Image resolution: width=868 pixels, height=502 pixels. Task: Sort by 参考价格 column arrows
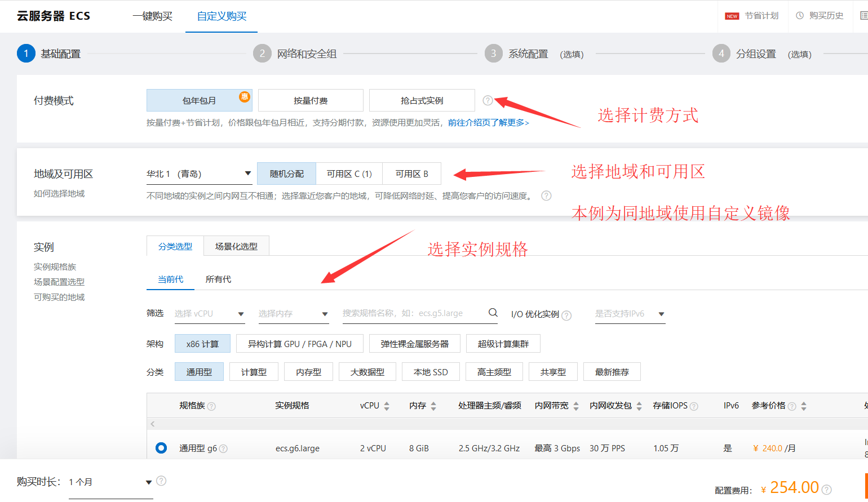(804, 406)
